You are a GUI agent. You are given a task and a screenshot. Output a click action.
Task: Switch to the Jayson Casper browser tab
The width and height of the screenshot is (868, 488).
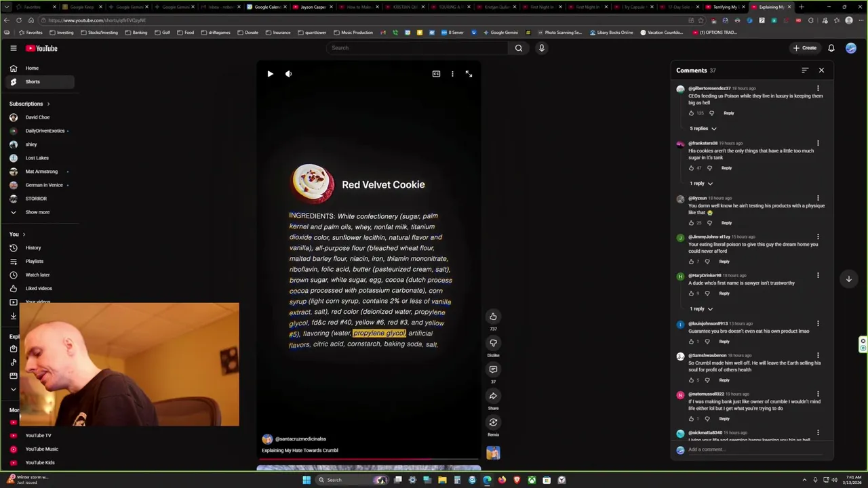(x=313, y=7)
